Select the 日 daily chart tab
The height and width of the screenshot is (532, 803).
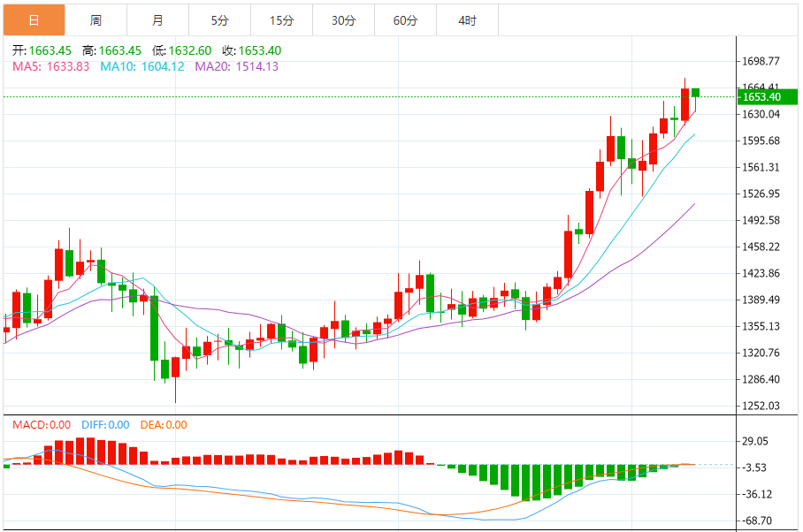(34, 20)
